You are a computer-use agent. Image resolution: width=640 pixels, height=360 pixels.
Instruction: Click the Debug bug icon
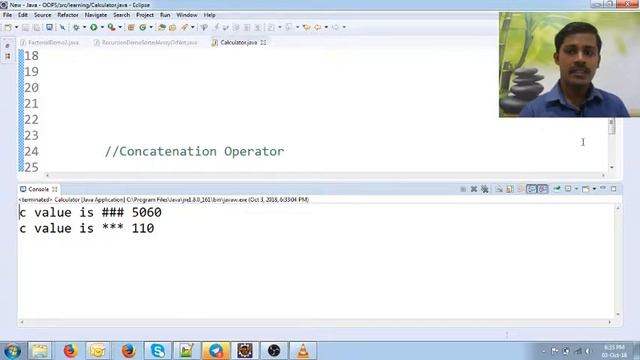[x=76, y=27]
